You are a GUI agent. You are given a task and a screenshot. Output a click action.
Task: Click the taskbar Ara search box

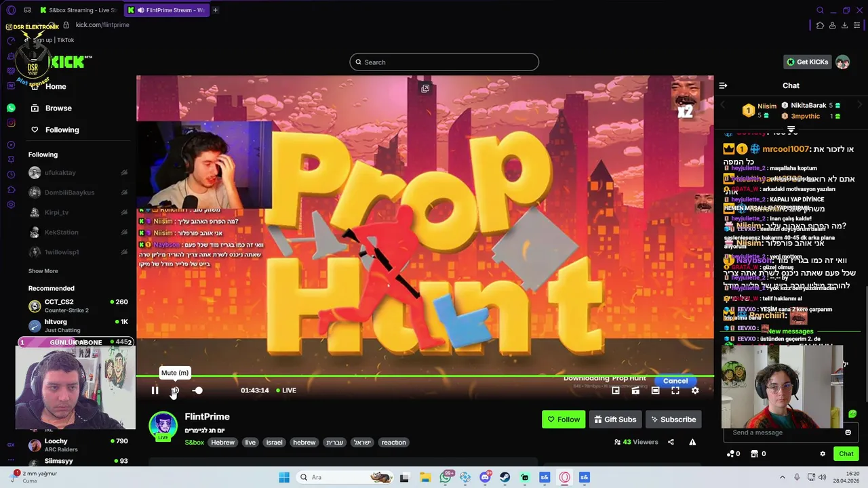[345, 477]
